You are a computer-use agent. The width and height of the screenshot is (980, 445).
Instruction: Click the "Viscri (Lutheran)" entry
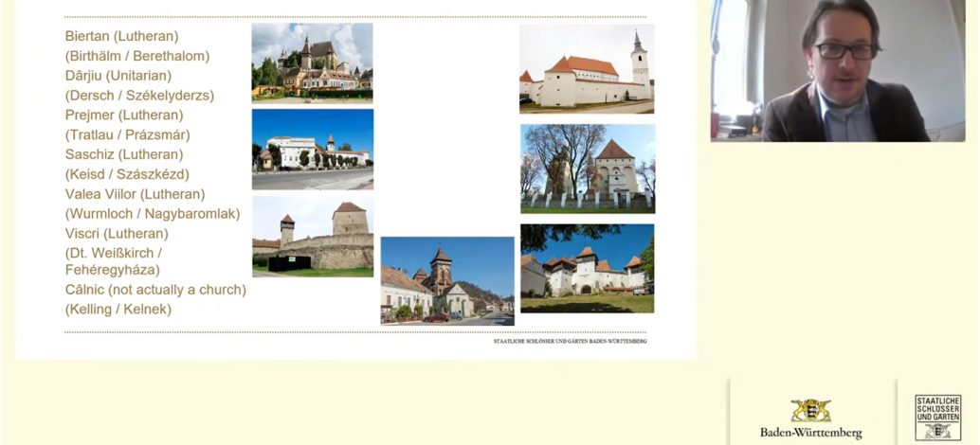[117, 233]
